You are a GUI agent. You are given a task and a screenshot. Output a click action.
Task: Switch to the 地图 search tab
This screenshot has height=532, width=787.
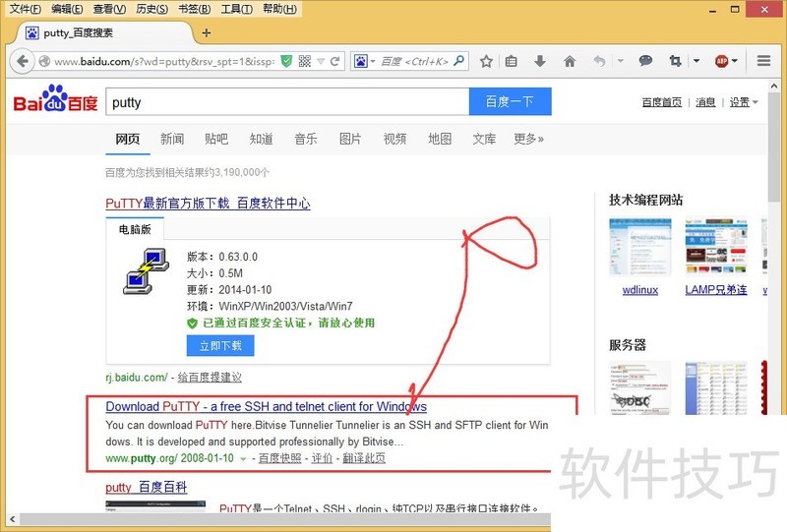[x=440, y=139]
